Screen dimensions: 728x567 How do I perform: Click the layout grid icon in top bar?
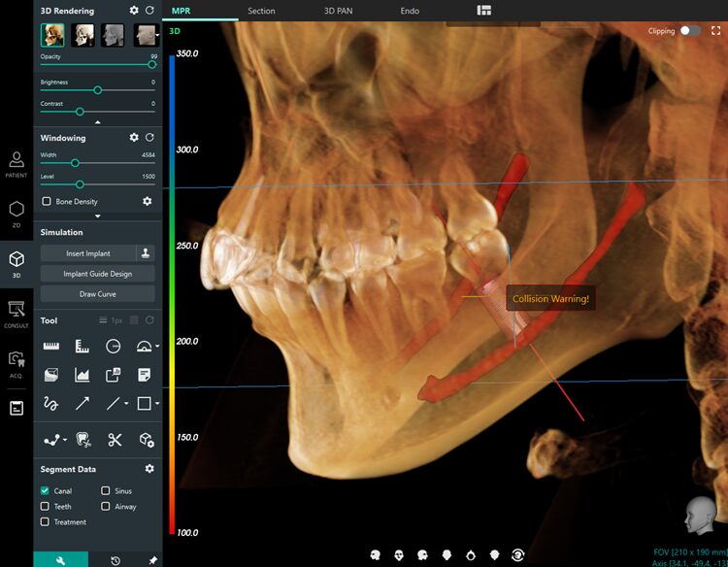[x=484, y=11]
